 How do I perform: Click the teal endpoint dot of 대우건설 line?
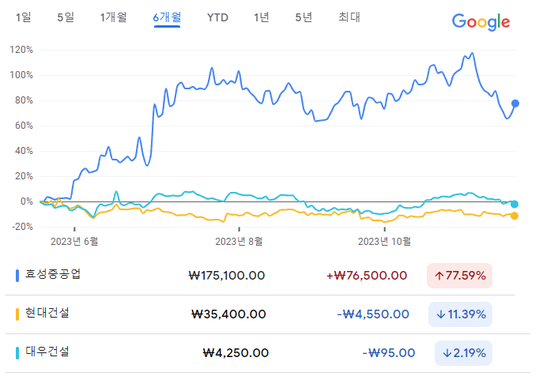click(514, 204)
